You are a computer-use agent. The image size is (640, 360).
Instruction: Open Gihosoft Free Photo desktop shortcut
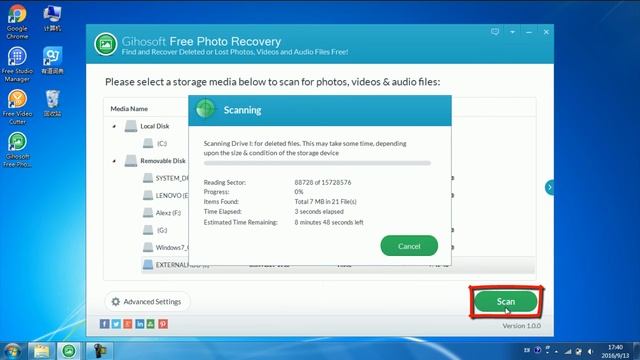17,149
